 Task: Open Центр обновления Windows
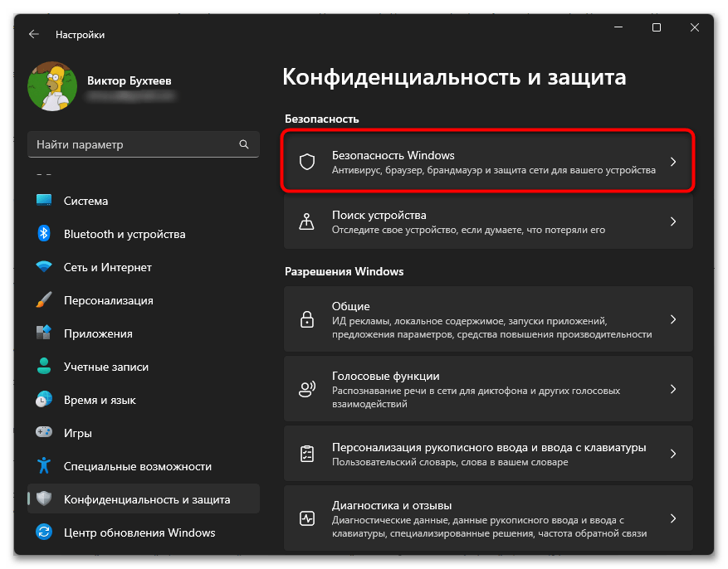click(x=143, y=533)
